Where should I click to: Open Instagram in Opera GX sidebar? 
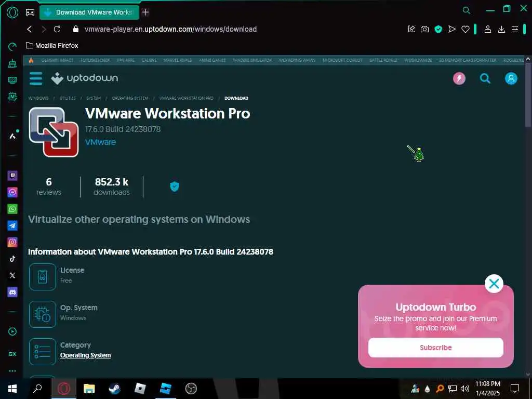click(12, 242)
